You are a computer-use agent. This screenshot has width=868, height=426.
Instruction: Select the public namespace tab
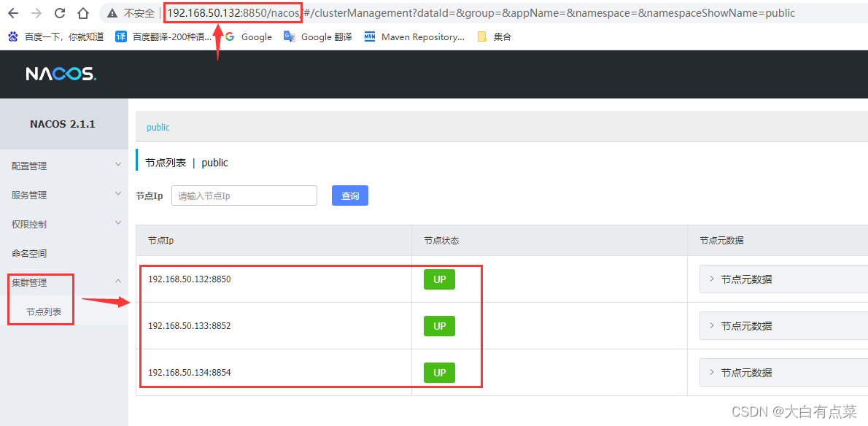pyautogui.click(x=158, y=127)
